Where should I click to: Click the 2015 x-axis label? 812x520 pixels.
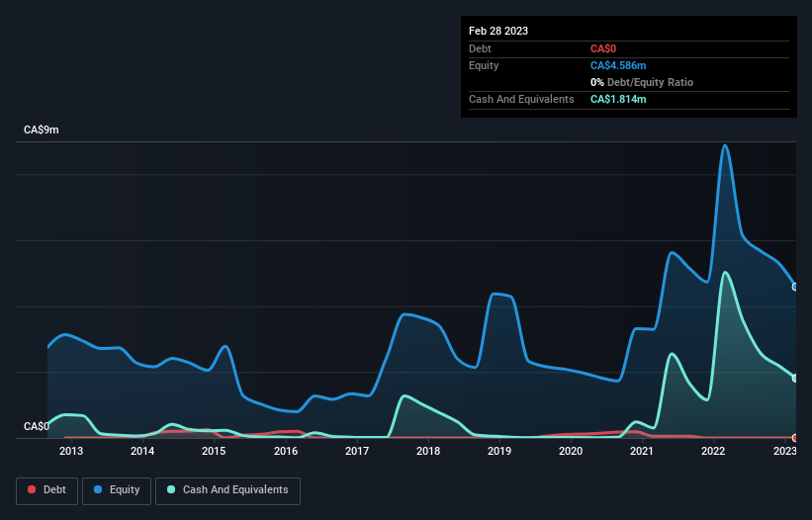coord(214,451)
